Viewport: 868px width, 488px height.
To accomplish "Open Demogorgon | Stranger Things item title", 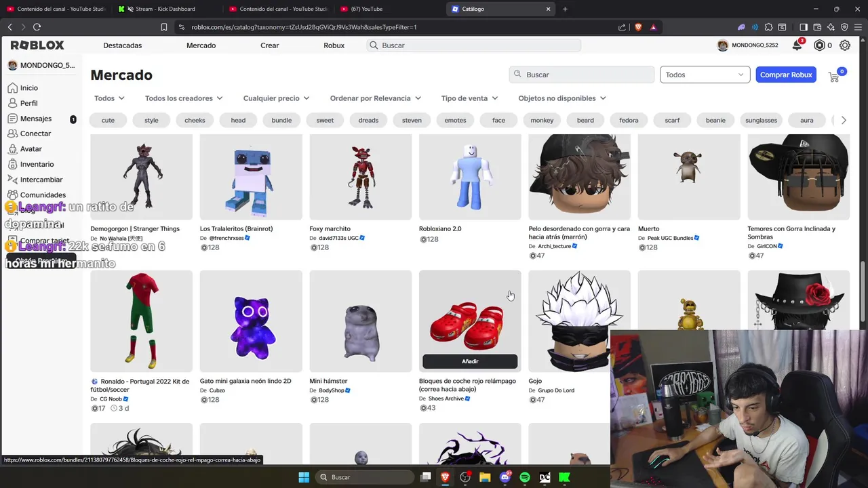I will pyautogui.click(x=135, y=228).
